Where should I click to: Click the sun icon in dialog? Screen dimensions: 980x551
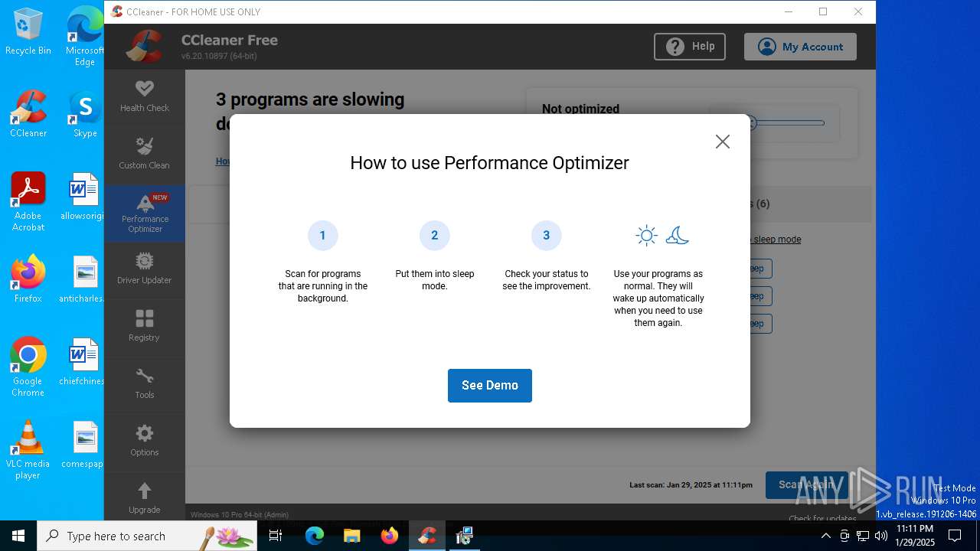click(646, 236)
